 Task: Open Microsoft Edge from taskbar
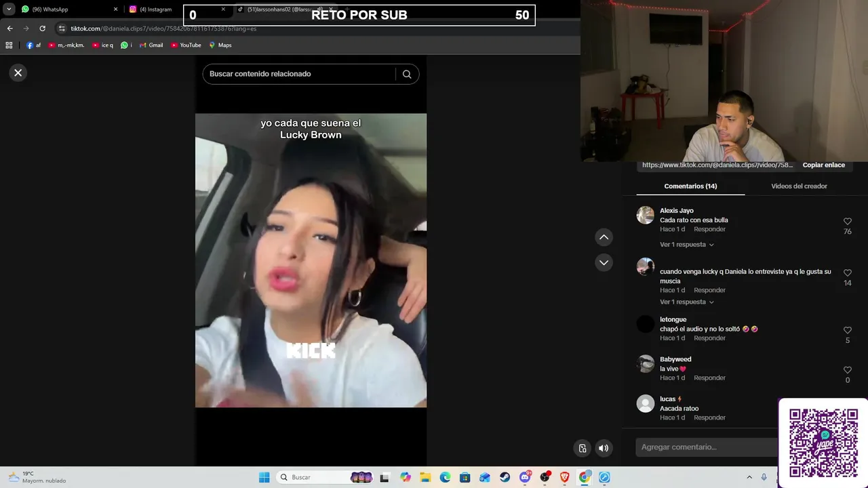[445, 477]
